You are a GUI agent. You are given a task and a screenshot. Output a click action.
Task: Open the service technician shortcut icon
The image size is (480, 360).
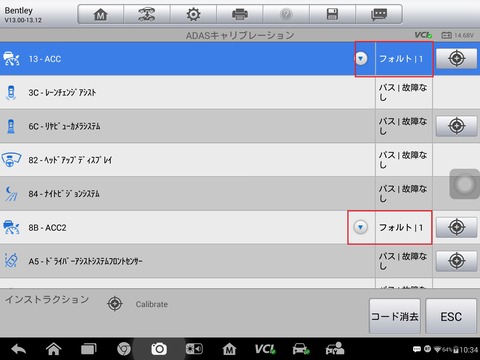[x=335, y=349]
